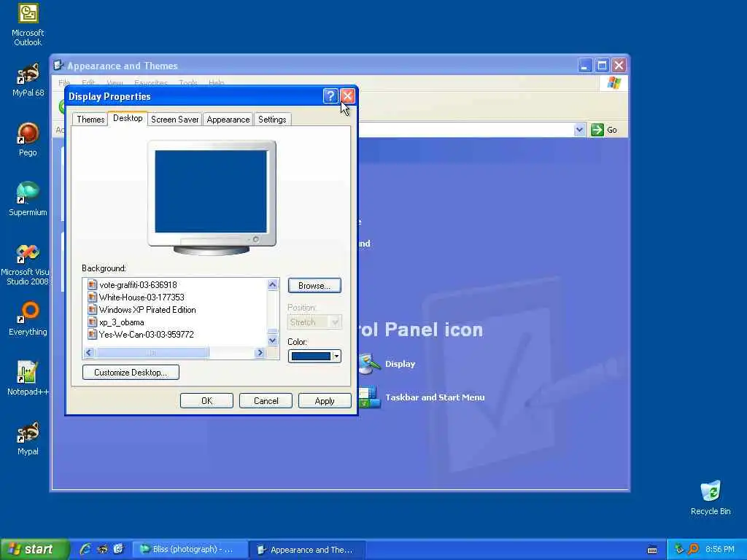
Task: Click Apply in Display Properties
Action: pos(325,401)
